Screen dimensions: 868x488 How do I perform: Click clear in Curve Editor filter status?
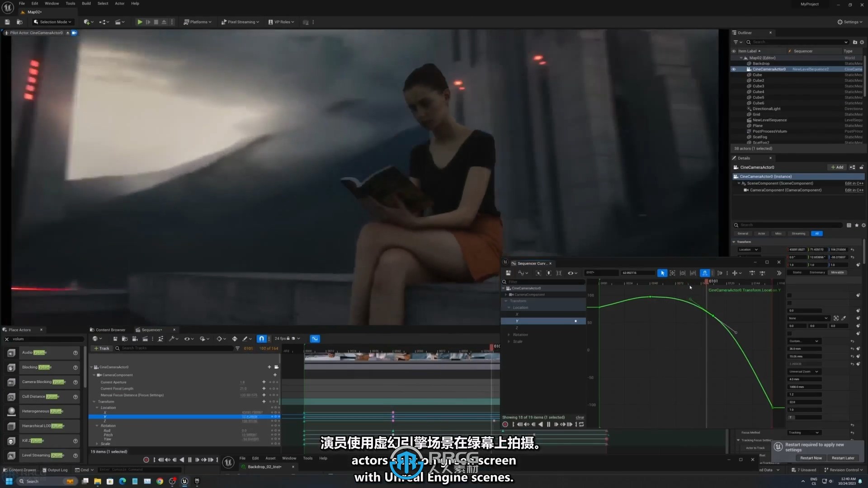coord(580,418)
